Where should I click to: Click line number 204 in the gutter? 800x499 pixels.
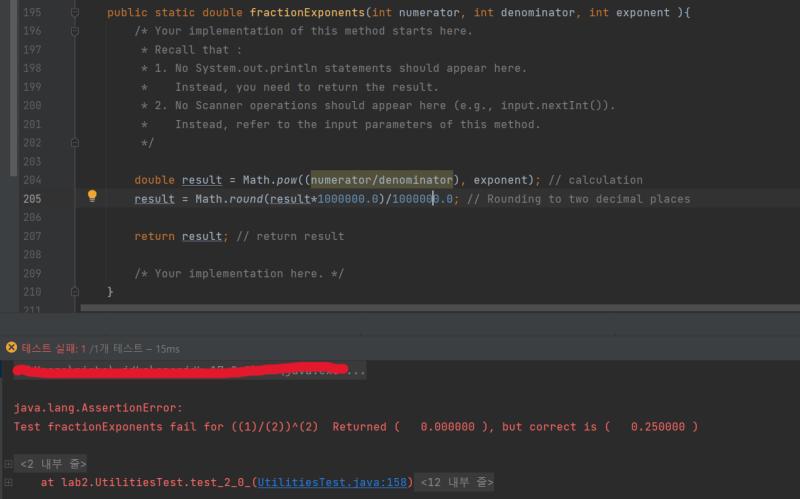32,180
